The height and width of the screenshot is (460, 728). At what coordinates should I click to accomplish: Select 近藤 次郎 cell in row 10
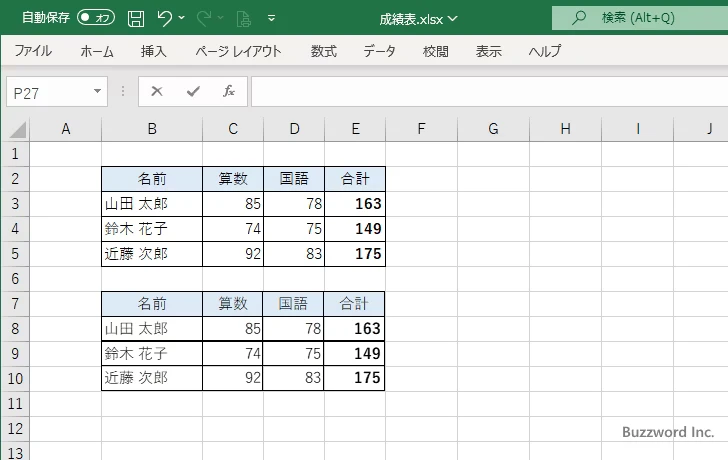click(152, 378)
